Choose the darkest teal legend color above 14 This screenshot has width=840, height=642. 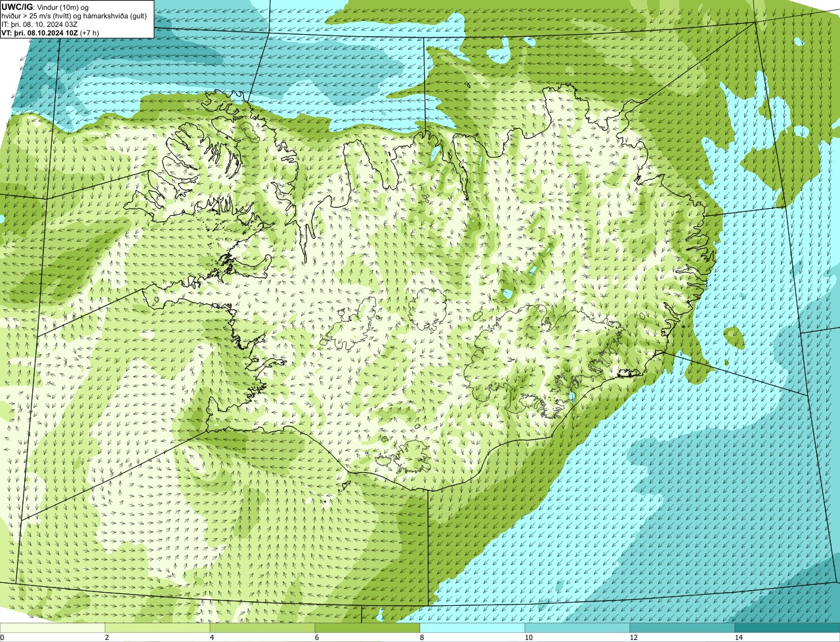click(x=787, y=628)
